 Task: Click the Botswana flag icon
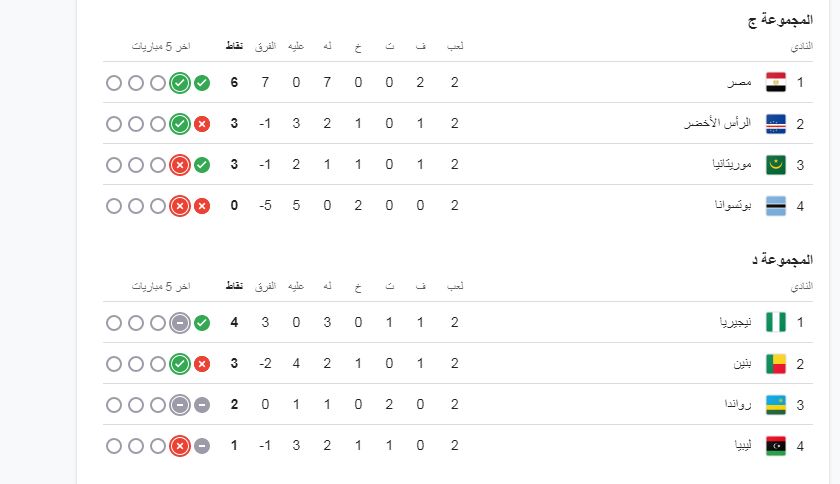775,206
